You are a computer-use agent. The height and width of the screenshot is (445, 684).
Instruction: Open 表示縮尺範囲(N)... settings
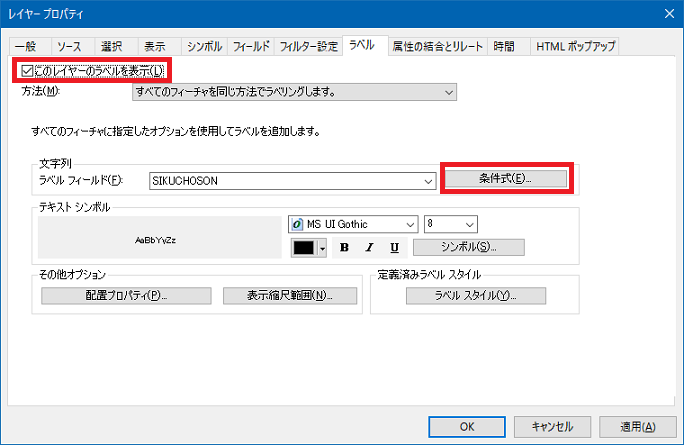(x=290, y=296)
